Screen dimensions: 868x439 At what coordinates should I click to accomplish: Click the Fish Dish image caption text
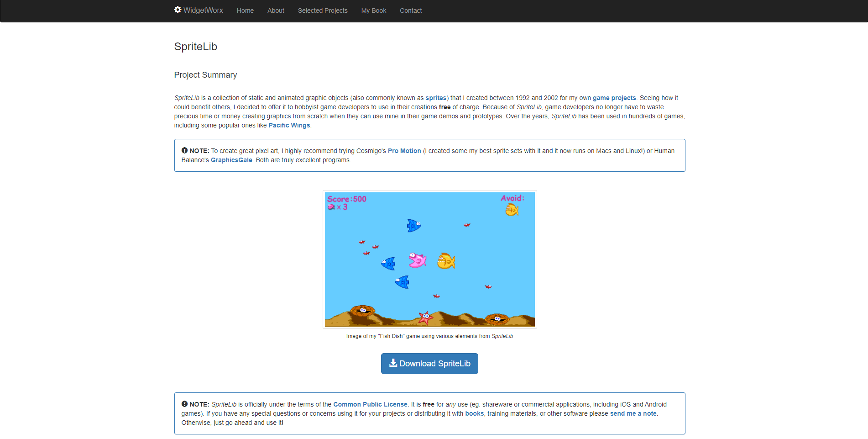[429, 336]
